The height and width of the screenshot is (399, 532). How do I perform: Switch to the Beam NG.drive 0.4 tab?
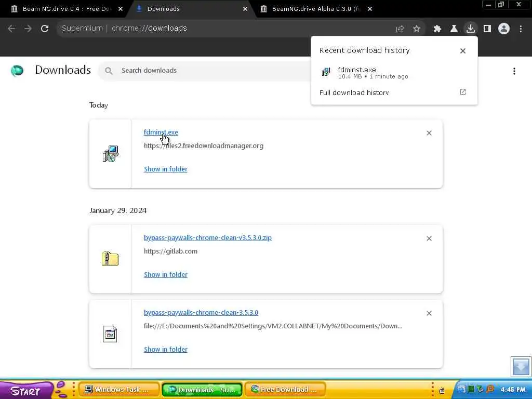pyautogui.click(x=64, y=9)
